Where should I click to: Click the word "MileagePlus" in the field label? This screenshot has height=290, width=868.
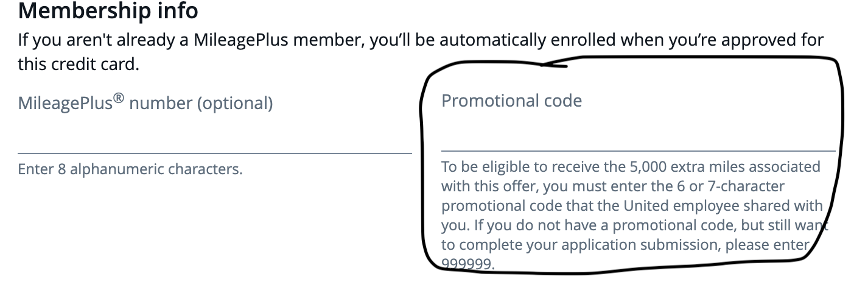66,104
